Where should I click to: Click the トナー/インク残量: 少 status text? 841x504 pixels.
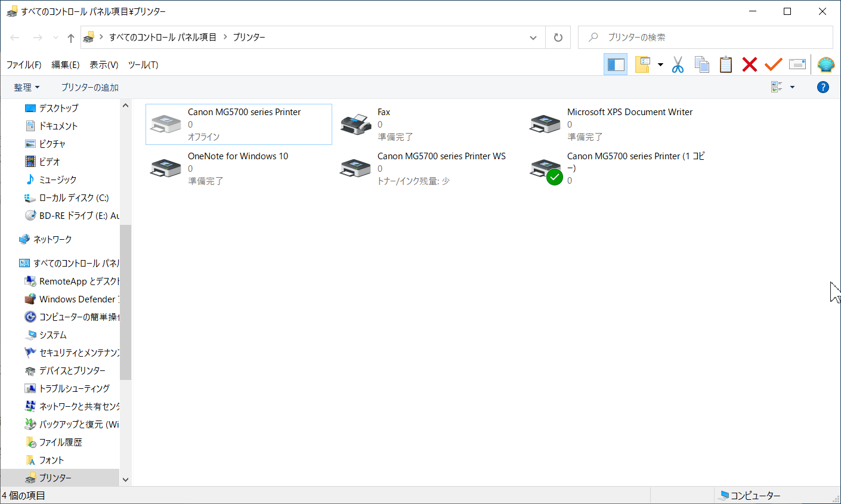pos(413,181)
